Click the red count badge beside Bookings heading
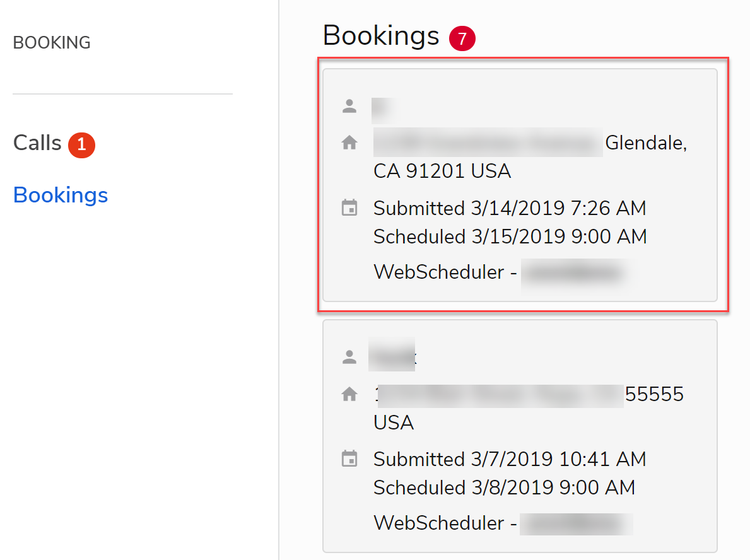This screenshot has height=560, width=750. tap(462, 39)
